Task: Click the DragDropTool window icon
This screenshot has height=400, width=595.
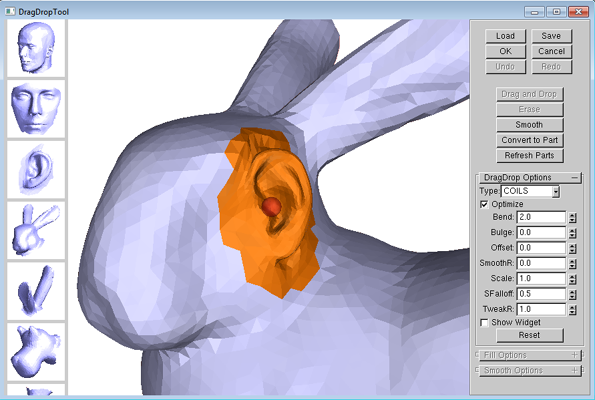Action: 10,11
